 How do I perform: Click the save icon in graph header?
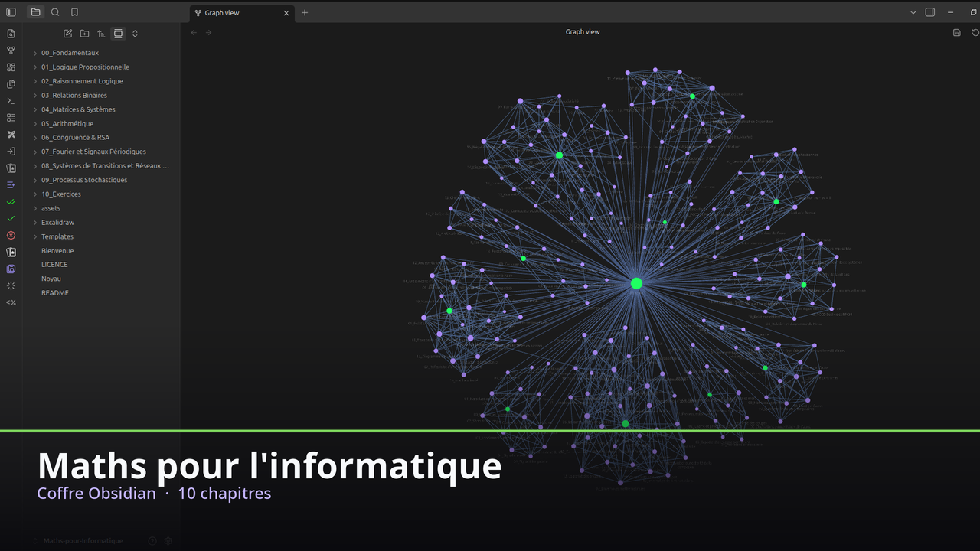[956, 32]
